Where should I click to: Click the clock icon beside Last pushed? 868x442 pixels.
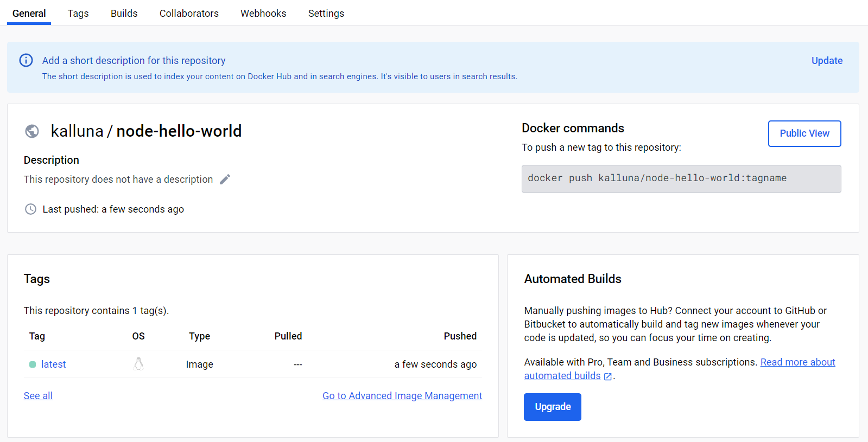click(x=31, y=209)
